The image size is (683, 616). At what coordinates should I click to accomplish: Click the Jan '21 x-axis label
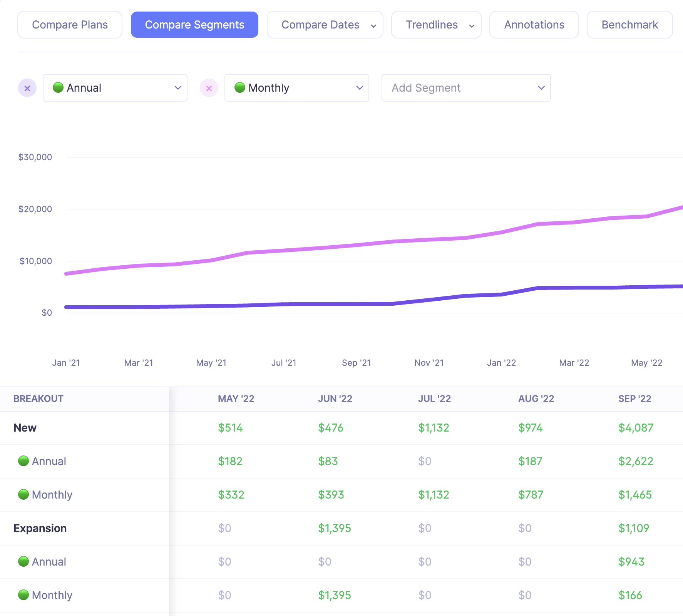[x=66, y=363]
